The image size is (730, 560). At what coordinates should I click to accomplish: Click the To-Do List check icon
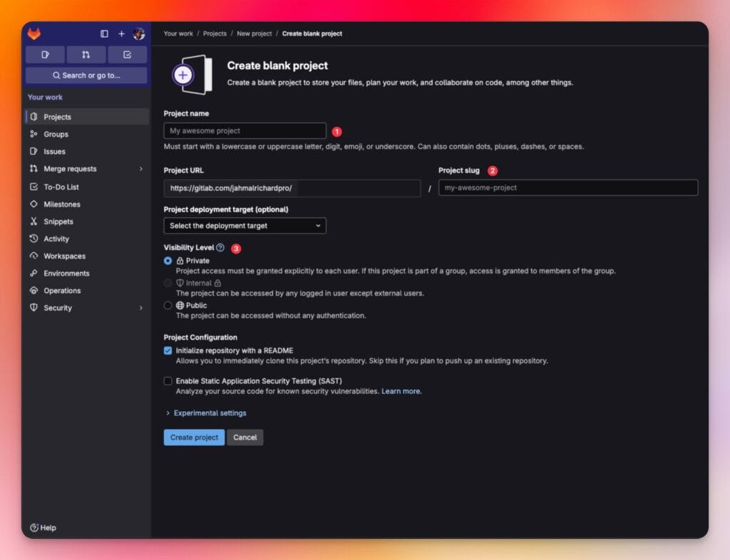(x=34, y=187)
